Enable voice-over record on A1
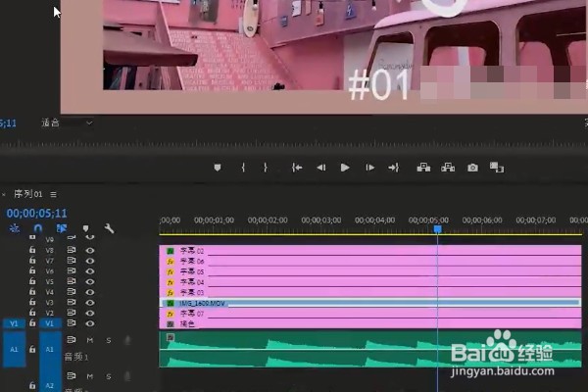 127,340
